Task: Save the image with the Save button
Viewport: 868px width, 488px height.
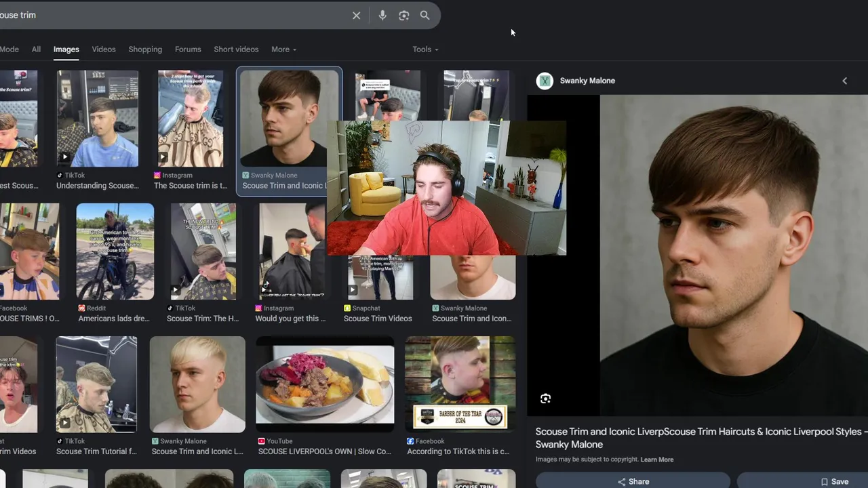Action: pos(804,481)
